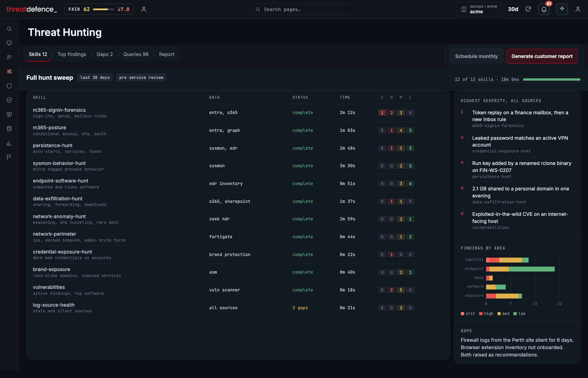Screen dimensions: 588x378
Task: Switch to the Gaps 2 tab
Action: coord(105,54)
